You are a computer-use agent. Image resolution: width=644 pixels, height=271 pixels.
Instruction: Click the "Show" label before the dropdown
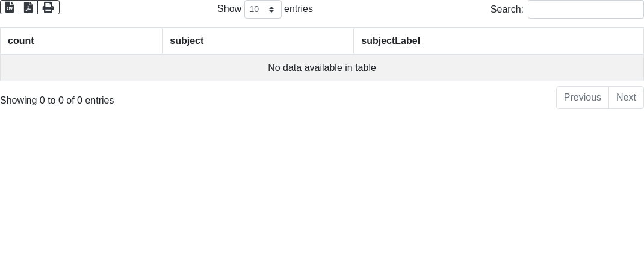pos(229,9)
